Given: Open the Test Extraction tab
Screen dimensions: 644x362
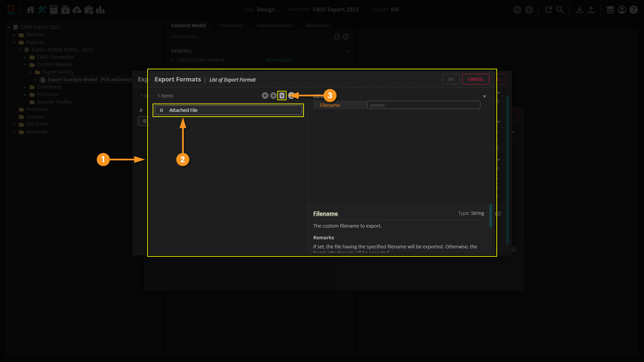Looking at the screenshot, I should 274,25.
